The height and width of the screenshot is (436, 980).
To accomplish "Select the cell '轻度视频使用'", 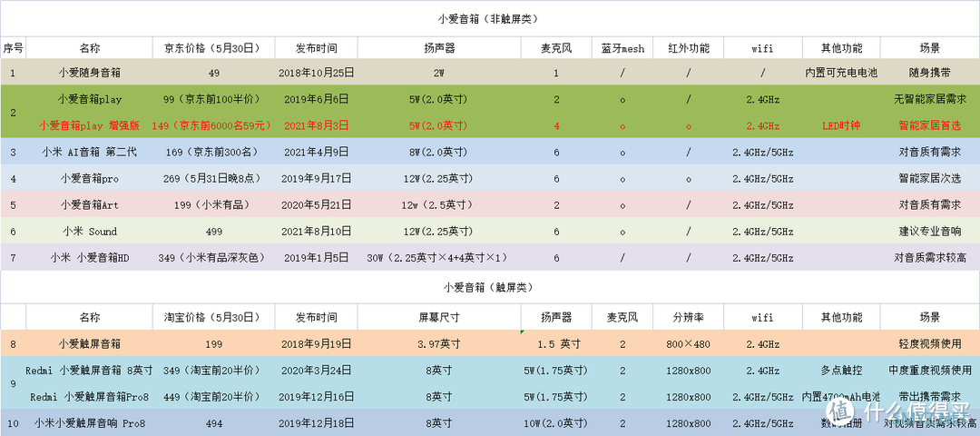I will [x=930, y=343].
